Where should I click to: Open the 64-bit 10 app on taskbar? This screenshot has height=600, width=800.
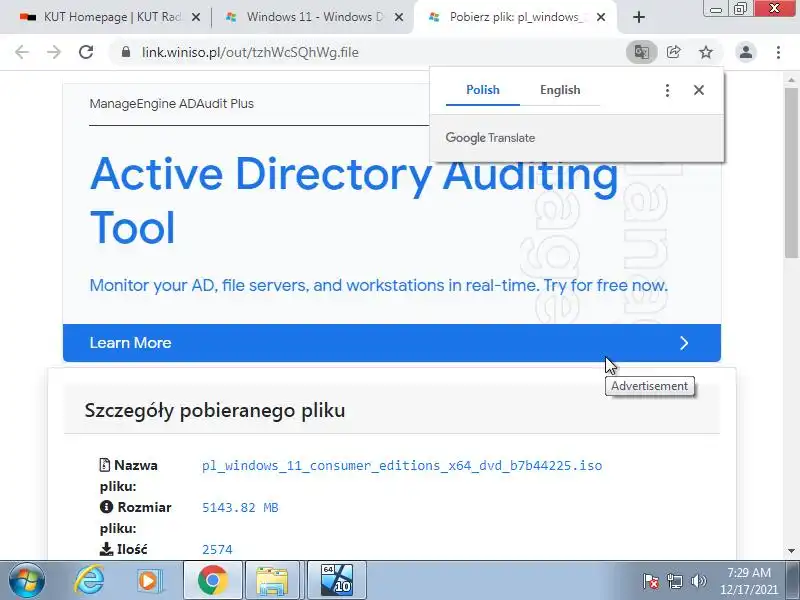tap(337, 581)
